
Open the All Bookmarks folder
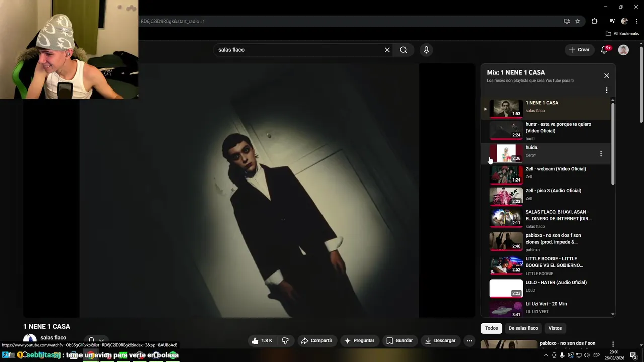tap(622, 34)
